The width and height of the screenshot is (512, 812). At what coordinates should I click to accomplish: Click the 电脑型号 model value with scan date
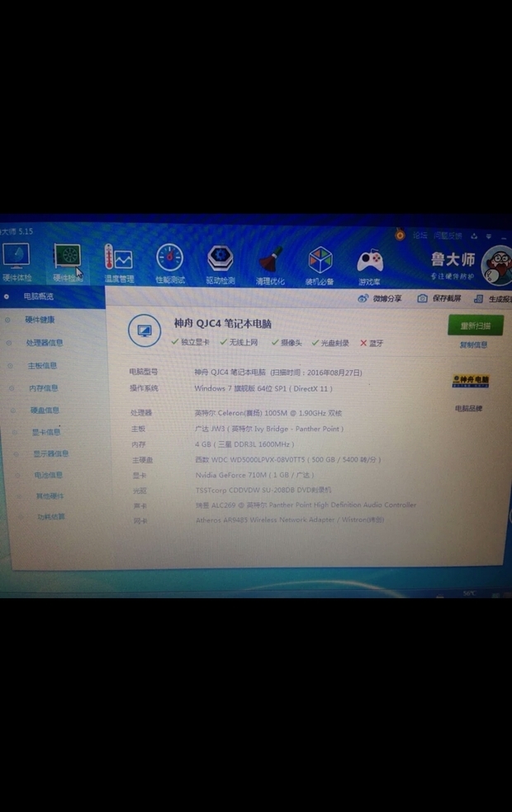tap(278, 373)
